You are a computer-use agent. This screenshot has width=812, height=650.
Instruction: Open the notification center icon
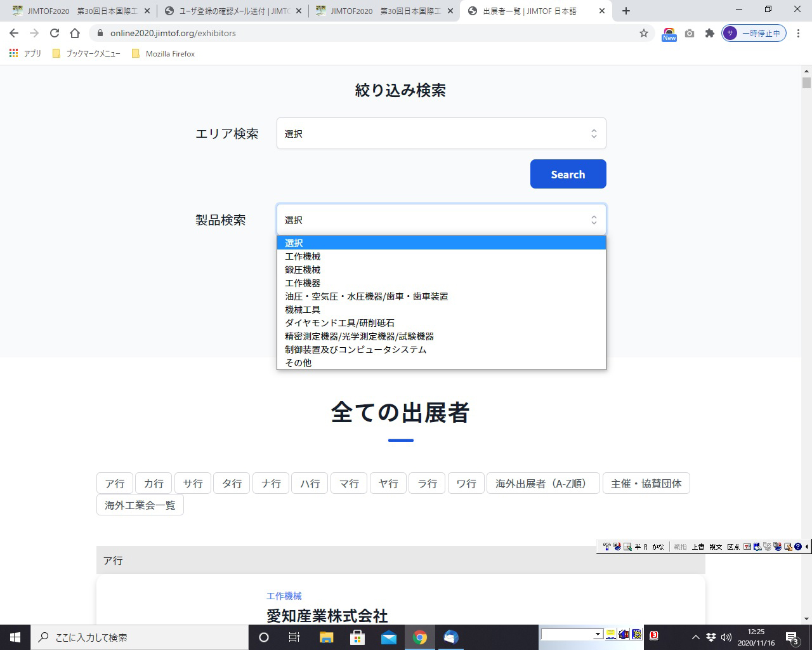pos(792,638)
